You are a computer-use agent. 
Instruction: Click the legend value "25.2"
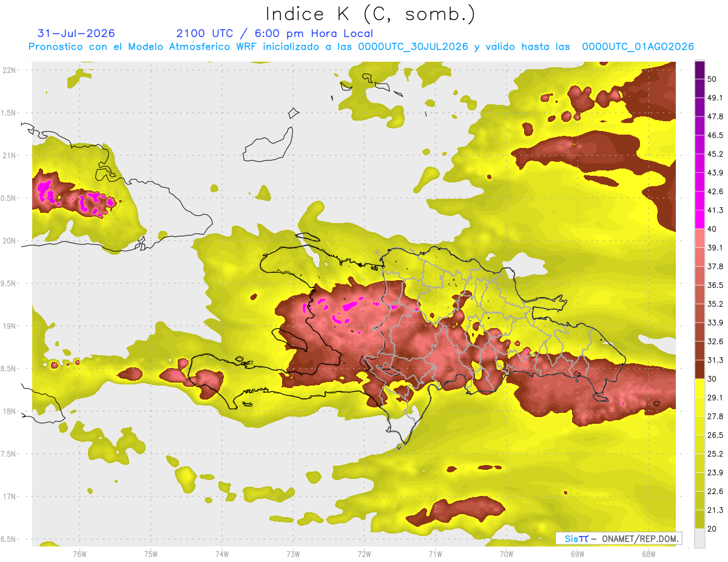coord(715,454)
